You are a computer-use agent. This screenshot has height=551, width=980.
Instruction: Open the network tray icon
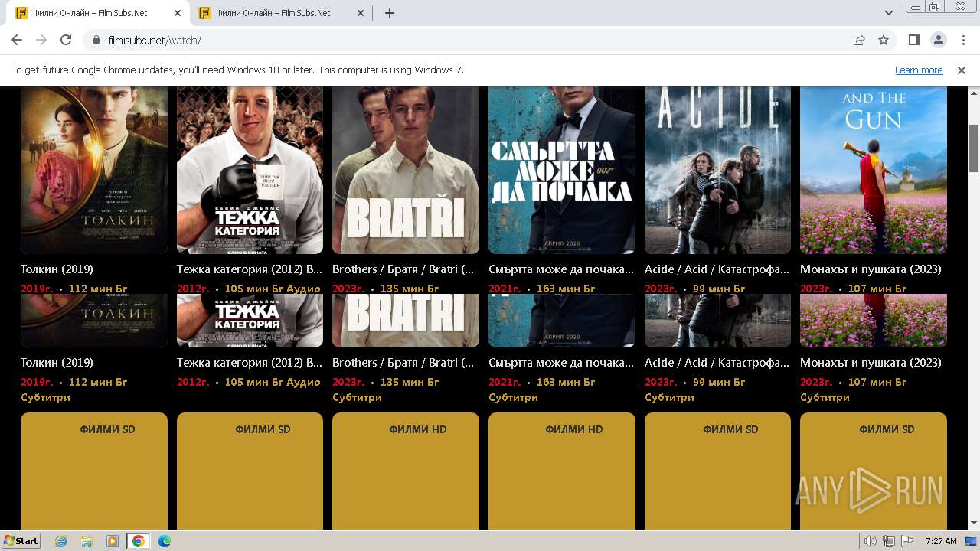pyautogui.click(x=889, y=541)
